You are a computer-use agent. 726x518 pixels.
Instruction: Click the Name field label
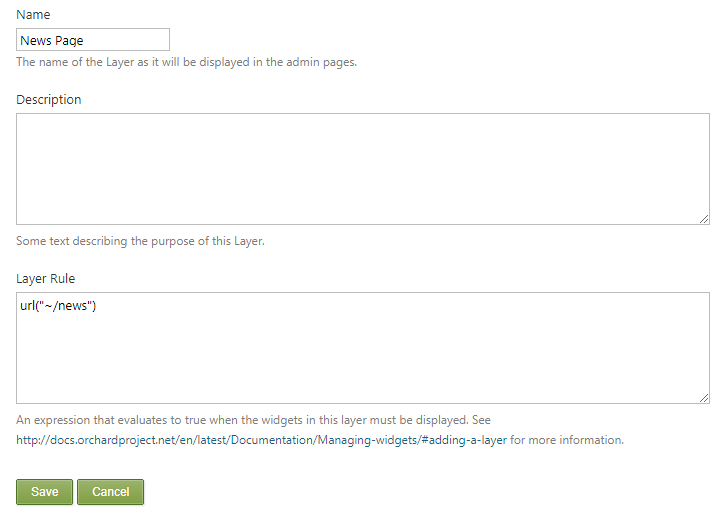point(33,15)
